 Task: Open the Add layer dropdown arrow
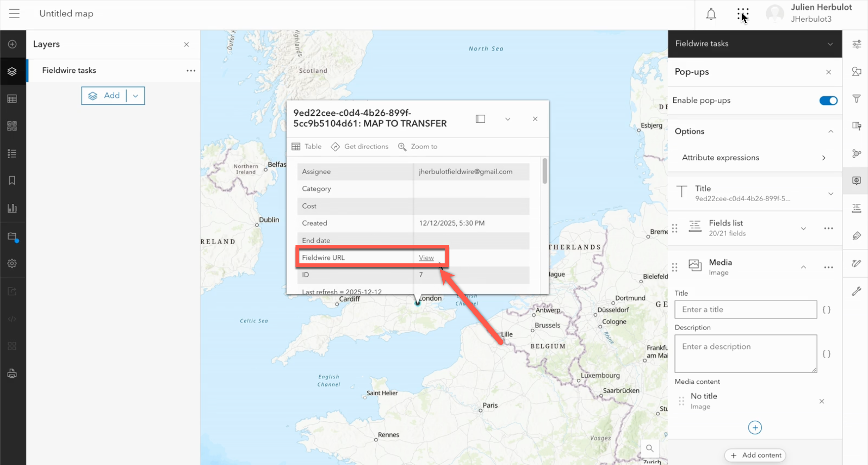coord(135,96)
